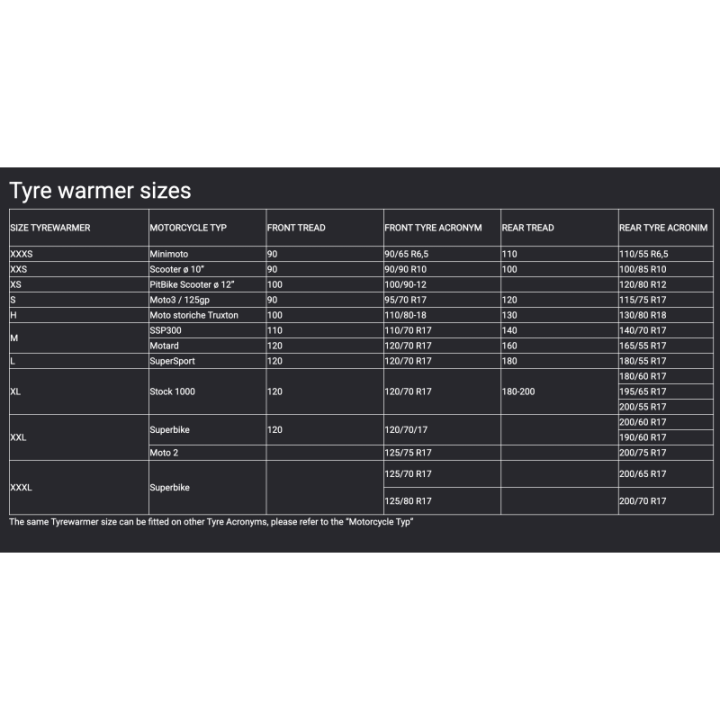Viewport: 720px width, 720px height.
Task: Select the Moto storiche Truxton cell
Action: 195,315
